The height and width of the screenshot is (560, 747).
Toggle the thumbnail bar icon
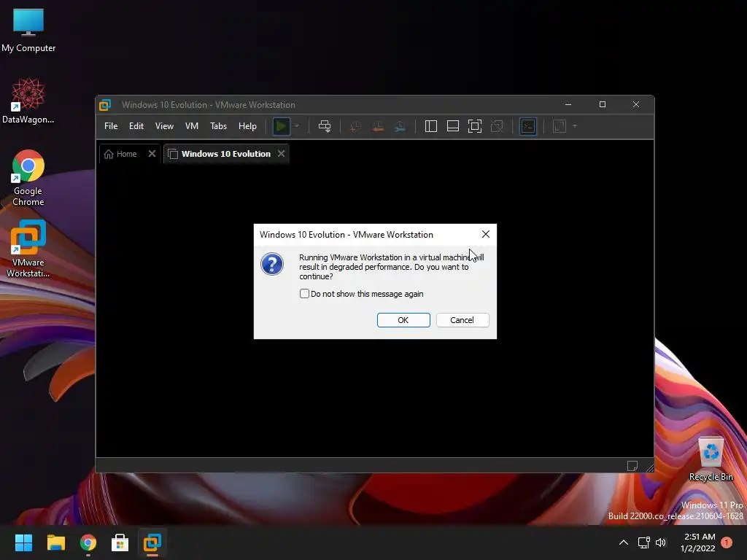(452, 126)
